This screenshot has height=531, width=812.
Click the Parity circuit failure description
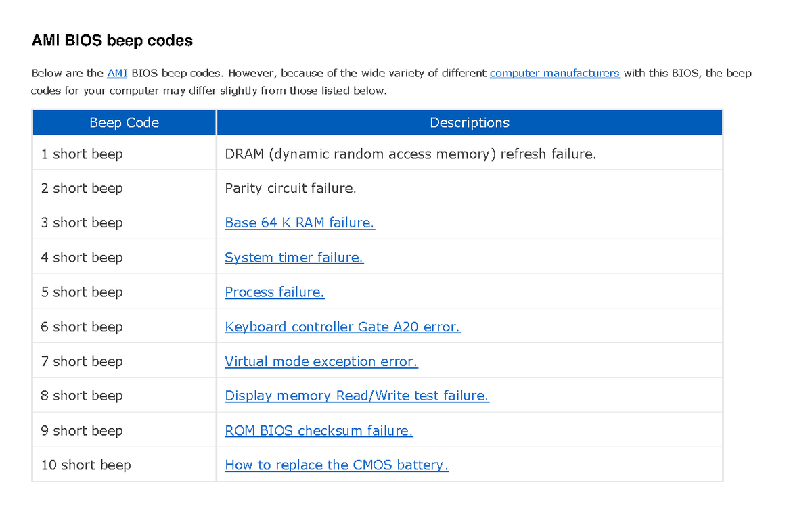[x=290, y=188]
